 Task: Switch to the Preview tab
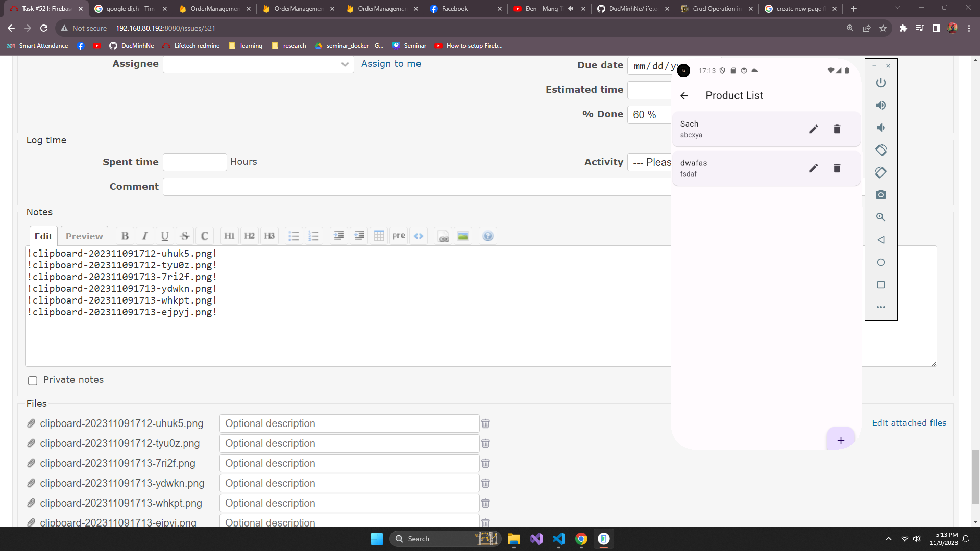coord(84,236)
